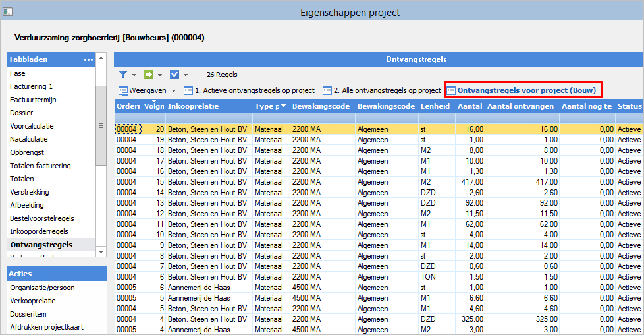The image size is (644, 335).
Task: Click the green arrow action icon
Action: coord(148,75)
